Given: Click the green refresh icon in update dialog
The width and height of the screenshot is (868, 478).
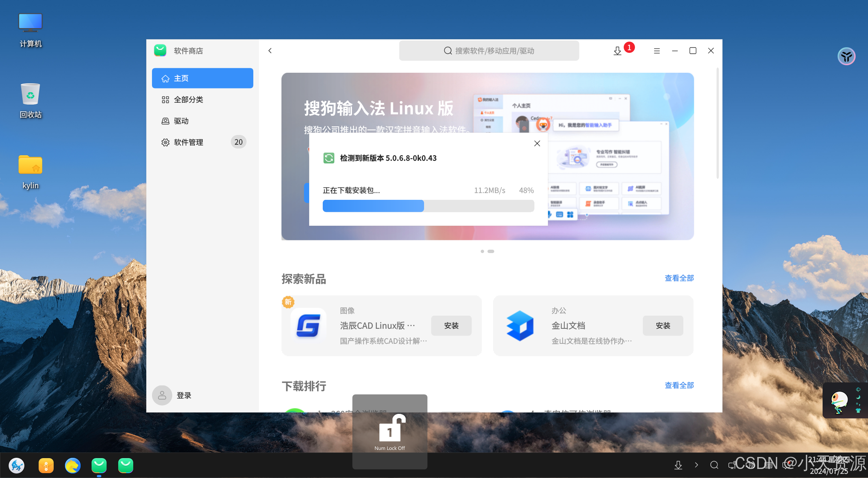Looking at the screenshot, I should click(x=329, y=158).
